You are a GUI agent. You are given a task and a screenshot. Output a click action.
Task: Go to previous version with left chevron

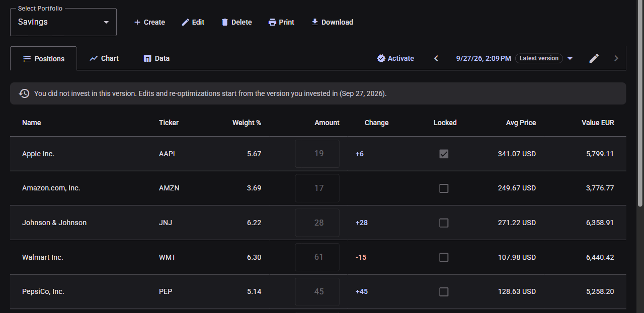tap(436, 58)
